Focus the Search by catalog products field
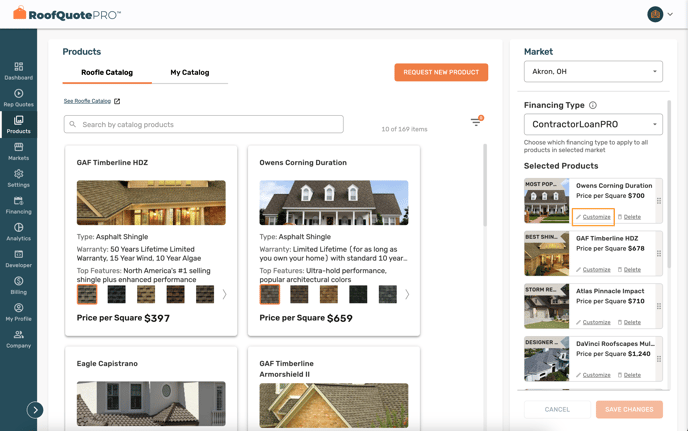688x431 pixels. pos(204,124)
